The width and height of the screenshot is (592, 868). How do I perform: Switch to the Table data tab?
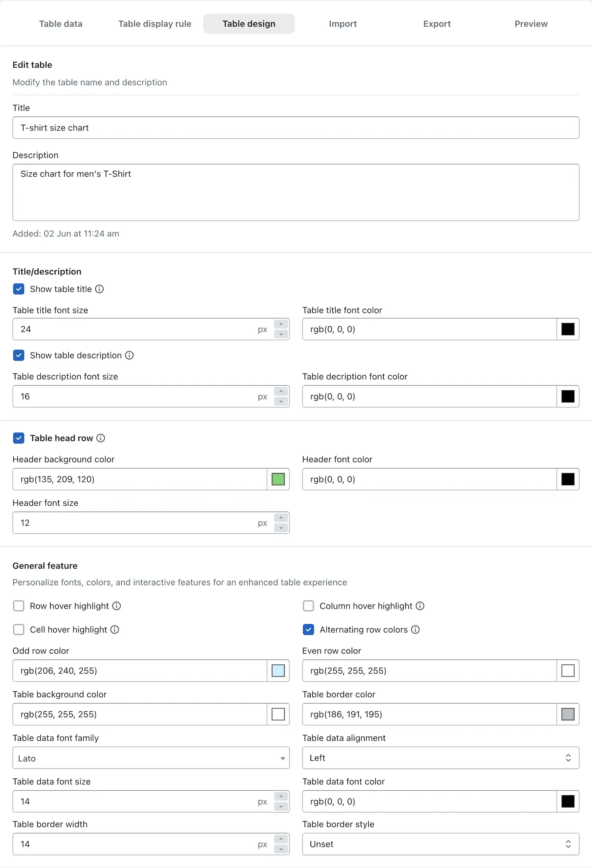[61, 24]
